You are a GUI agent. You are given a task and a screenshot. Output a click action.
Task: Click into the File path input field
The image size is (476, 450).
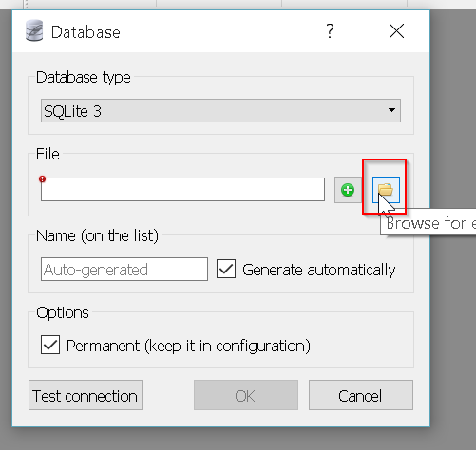pyautogui.click(x=182, y=189)
